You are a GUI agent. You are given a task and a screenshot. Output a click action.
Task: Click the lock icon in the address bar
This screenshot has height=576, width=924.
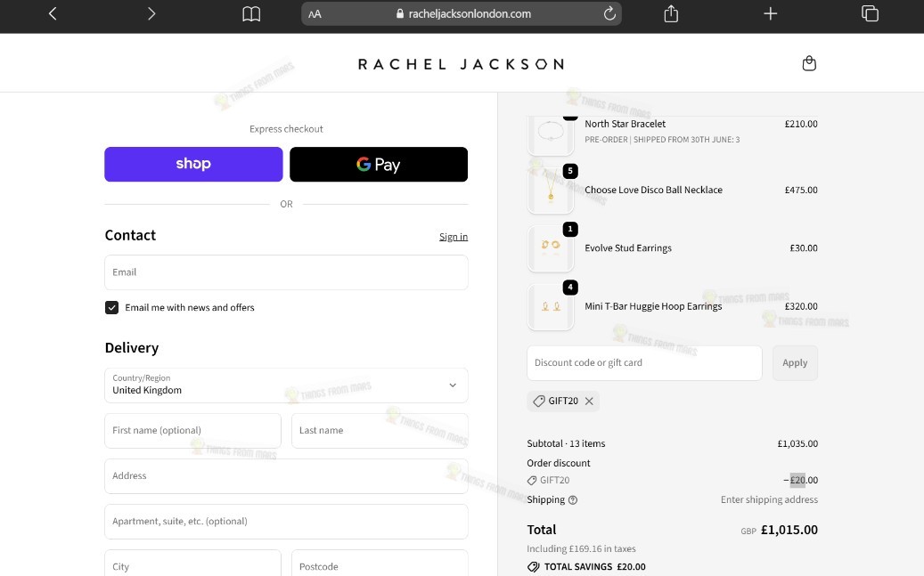[400, 13]
